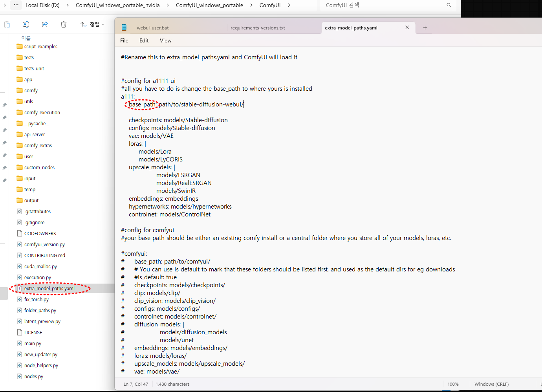
Task: Expand chevron after ComfyUI_windows_portable breadcrumb
Action: (x=251, y=5)
